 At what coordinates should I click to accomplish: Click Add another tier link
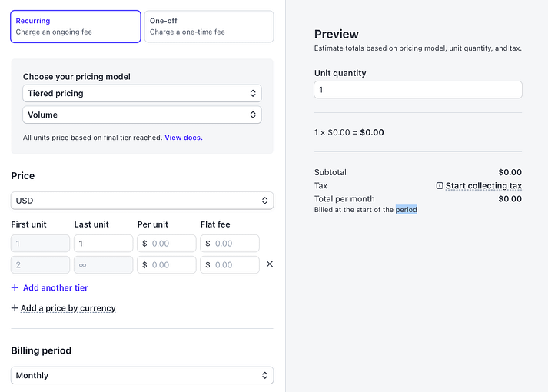(x=55, y=288)
